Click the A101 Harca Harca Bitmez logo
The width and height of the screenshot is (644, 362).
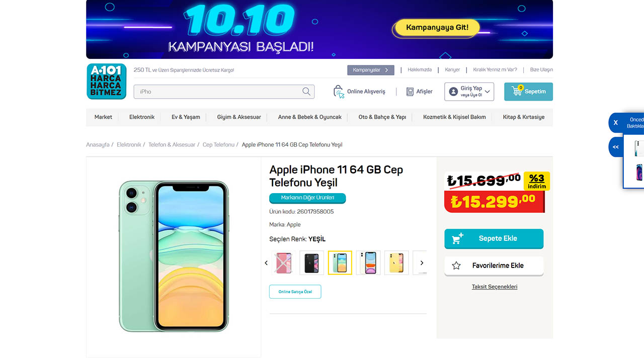106,81
